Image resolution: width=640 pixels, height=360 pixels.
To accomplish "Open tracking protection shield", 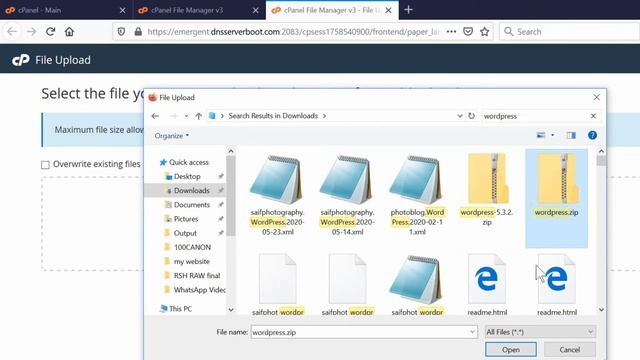I will click(x=121, y=31).
